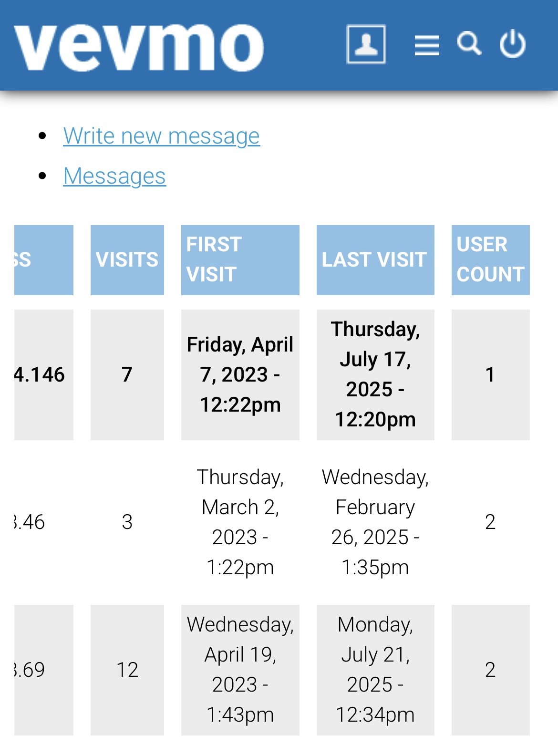Sort by VISITS column header
This screenshot has width=558, height=756.
(127, 260)
